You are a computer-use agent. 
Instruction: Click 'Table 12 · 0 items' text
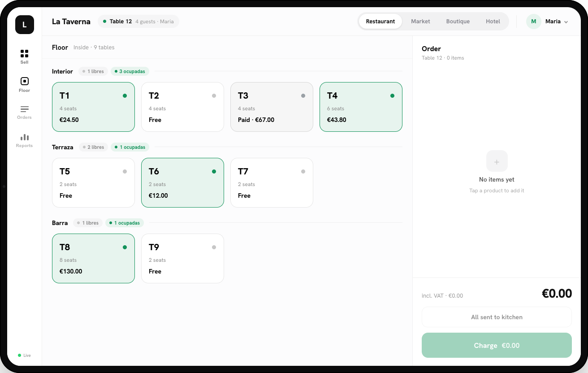tap(443, 58)
